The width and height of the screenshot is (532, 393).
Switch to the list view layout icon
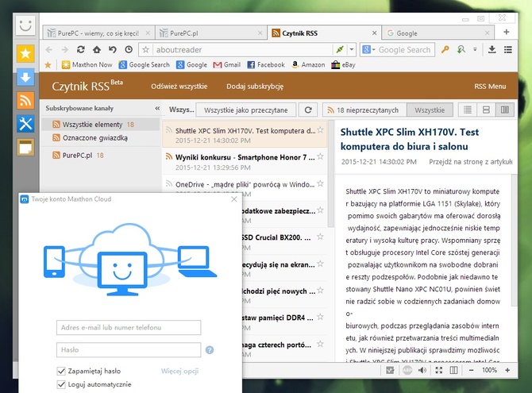click(x=468, y=110)
